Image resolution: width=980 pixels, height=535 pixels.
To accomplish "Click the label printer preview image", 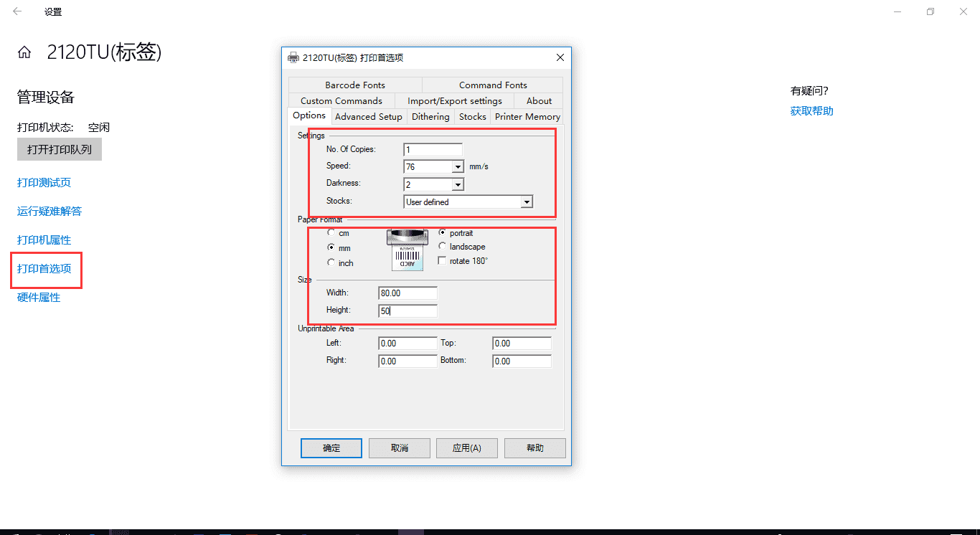I will [x=407, y=250].
